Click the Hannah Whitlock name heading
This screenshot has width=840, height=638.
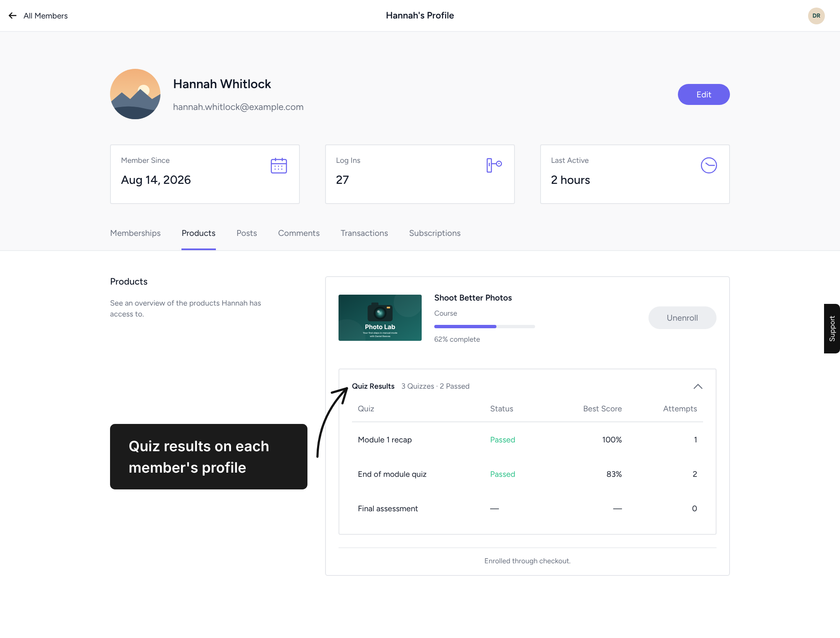tap(222, 84)
